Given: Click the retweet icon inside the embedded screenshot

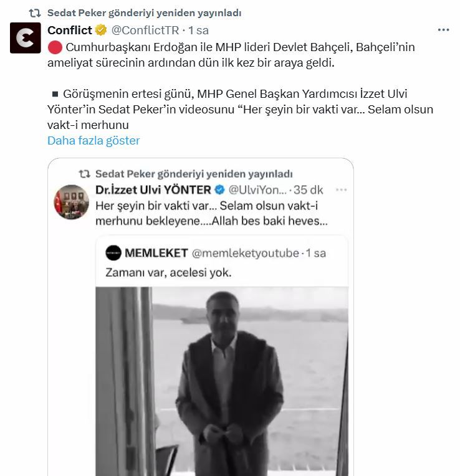Looking at the screenshot, I should (84, 174).
